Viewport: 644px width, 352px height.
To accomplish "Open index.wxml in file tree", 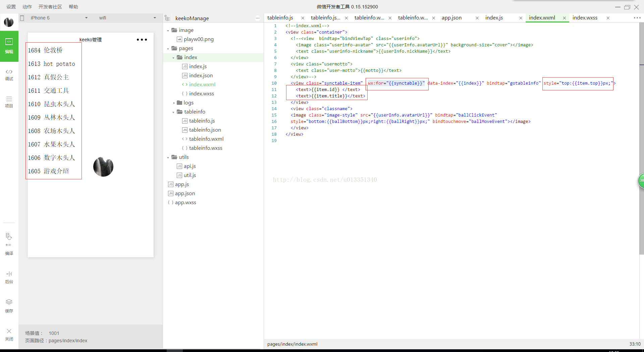I will tap(202, 85).
